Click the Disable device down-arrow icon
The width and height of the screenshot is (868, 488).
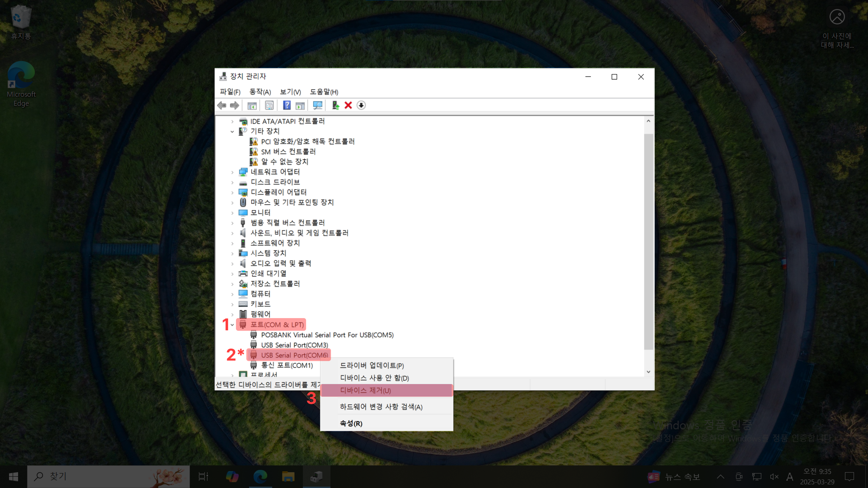(361, 105)
